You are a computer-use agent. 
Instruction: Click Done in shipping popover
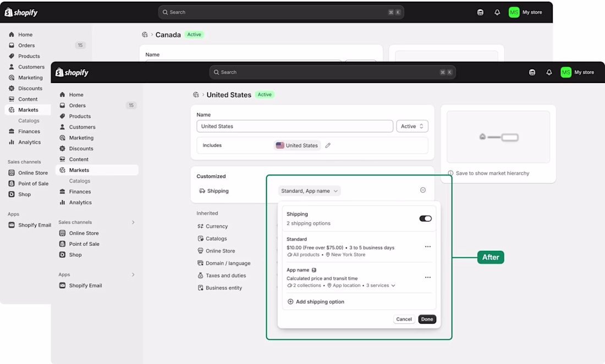(x=427, y=319)
